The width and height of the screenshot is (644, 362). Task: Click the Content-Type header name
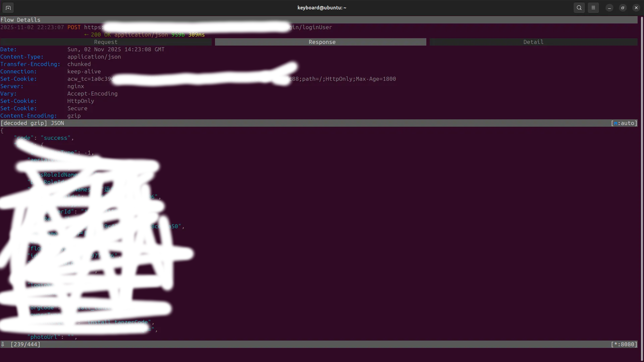(22, 57)
